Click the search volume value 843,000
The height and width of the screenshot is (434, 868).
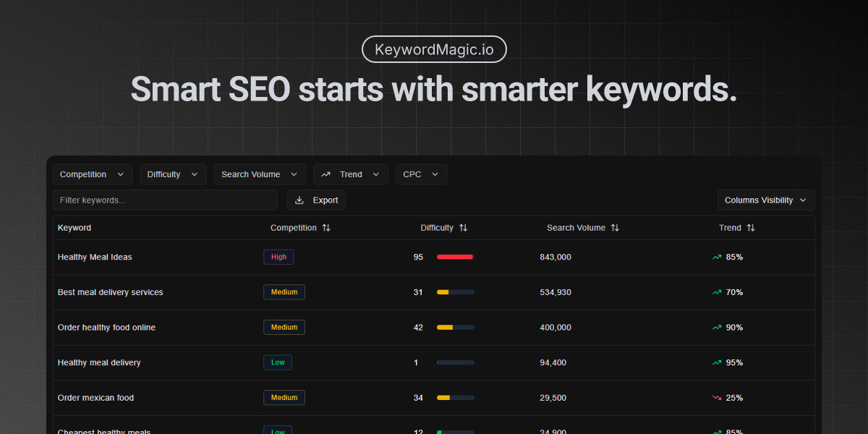click(x=556, y=257)
